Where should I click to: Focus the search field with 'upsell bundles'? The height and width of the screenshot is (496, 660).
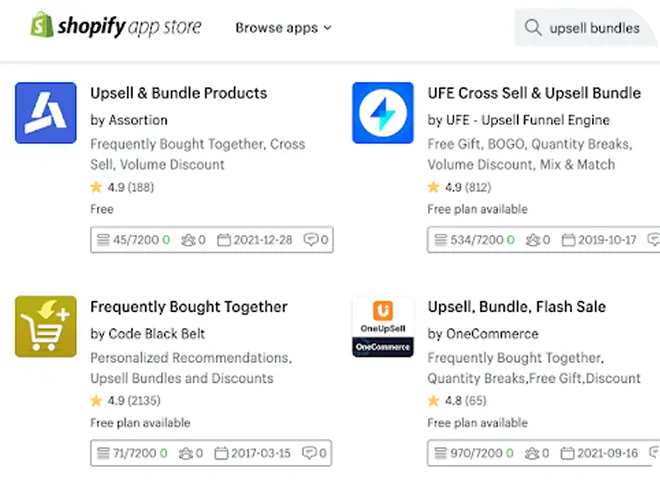[x=595, y=28]
